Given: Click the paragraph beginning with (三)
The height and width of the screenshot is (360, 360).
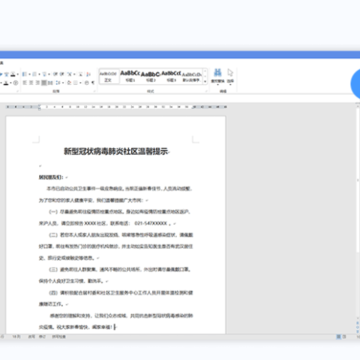Looking at the screenshot, I should click(116, 275).
